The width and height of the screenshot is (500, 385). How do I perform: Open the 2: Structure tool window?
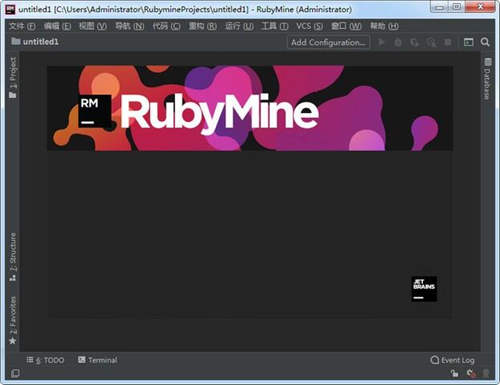click(13, 256)
